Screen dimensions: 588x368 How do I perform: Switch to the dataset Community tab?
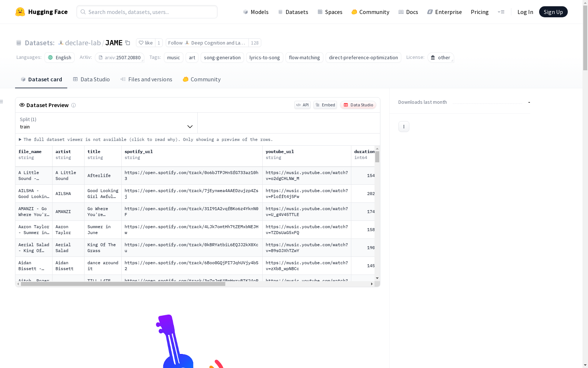[202, 79]
